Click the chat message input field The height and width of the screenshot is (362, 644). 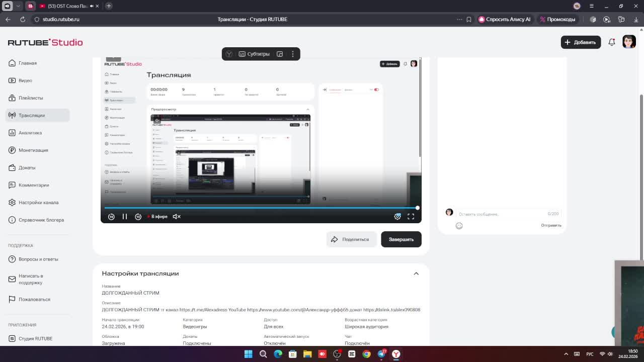pyautogui.click(x=502, y=214)
